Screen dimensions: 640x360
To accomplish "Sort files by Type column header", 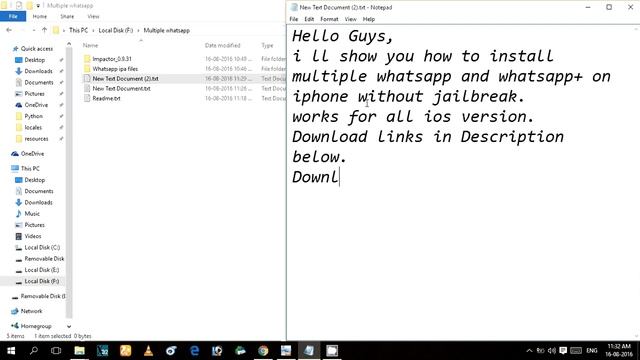I will (x=267, y=45).
